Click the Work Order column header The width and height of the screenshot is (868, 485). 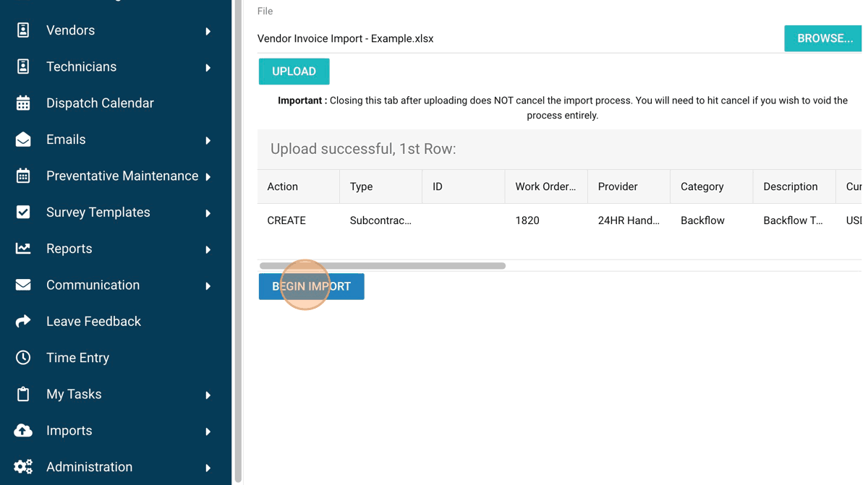[x=545, y=186]
